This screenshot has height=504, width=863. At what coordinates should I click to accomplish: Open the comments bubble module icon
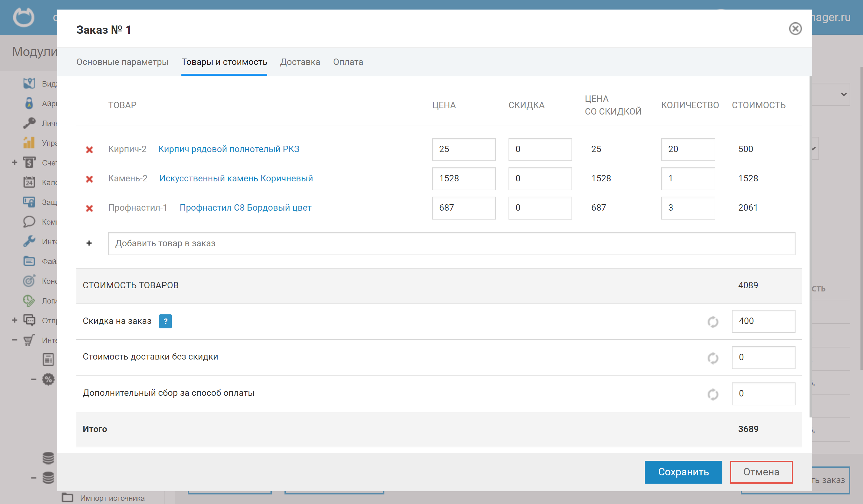coord(29,221)
